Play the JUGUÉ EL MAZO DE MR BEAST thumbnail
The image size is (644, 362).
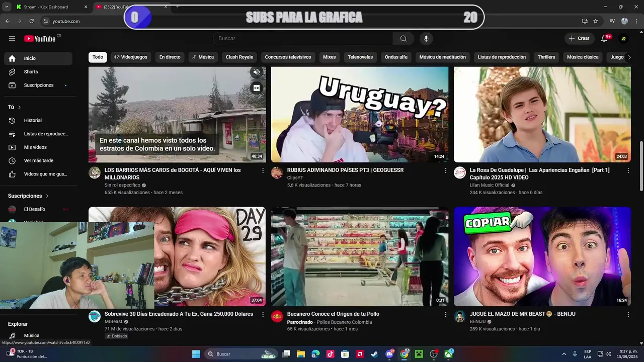(x=542, y=256)
